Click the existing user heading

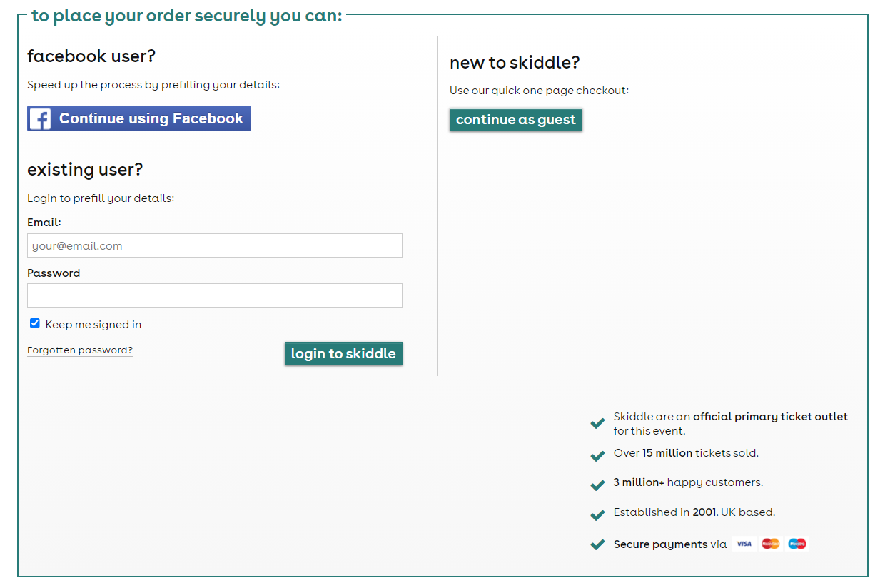(x=85, y=170)
